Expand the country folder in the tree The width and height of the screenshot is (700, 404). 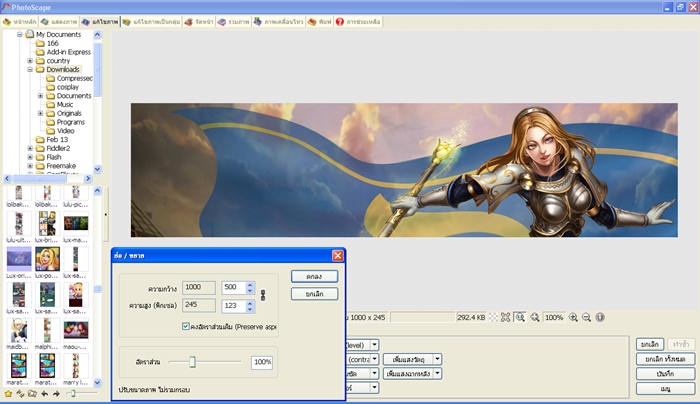point(30,60)
